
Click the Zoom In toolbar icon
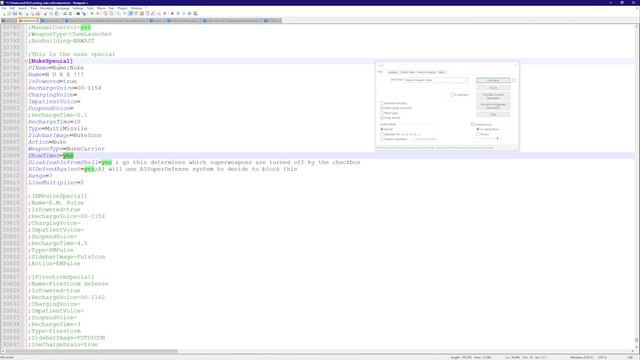click(x=92, y=13)
